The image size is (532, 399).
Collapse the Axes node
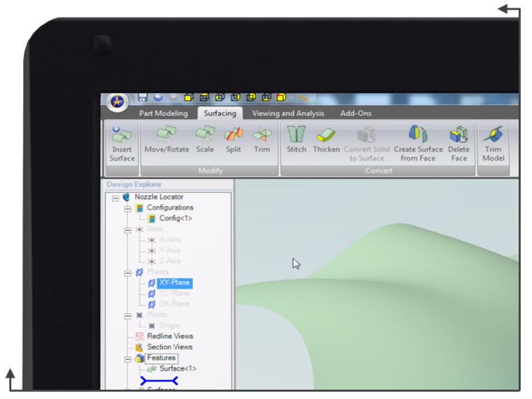[127, 230]
